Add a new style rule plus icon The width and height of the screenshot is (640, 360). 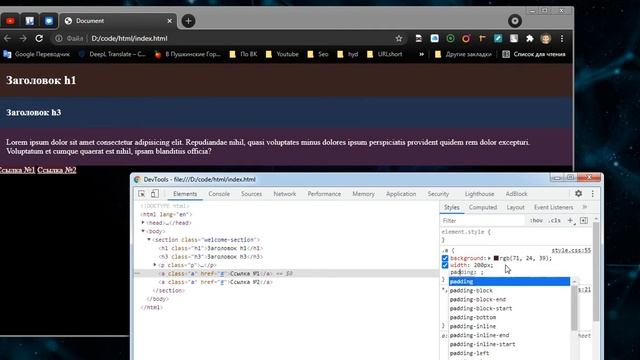[x=570, y=220]
